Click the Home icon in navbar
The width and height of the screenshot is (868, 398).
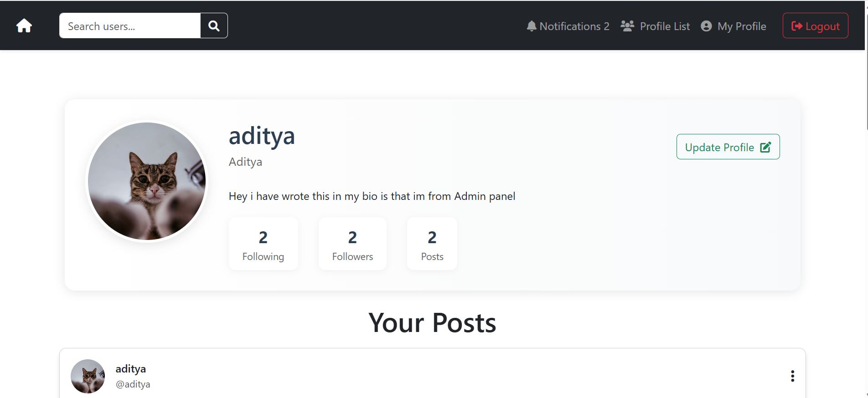pyautogui.click(x=24, y=26)
